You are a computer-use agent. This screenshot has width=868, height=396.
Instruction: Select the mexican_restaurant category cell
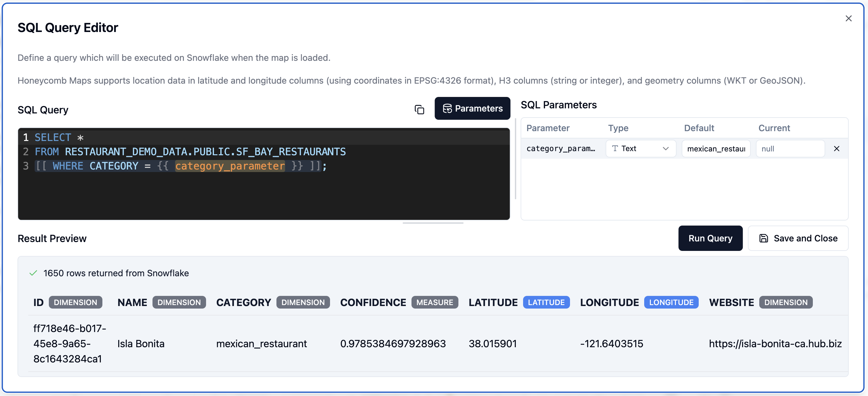[x=262, y=343]
